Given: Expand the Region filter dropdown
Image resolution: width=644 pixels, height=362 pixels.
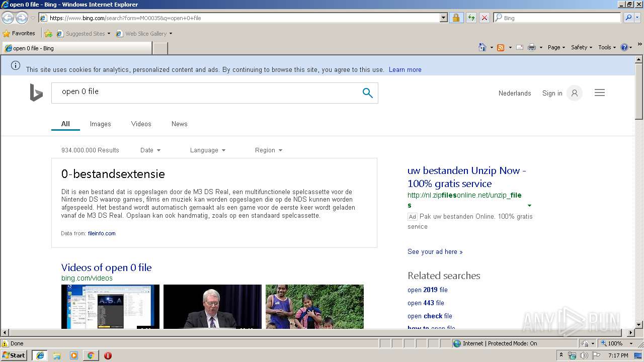Looking at the screenshot, I should point(269,150).
